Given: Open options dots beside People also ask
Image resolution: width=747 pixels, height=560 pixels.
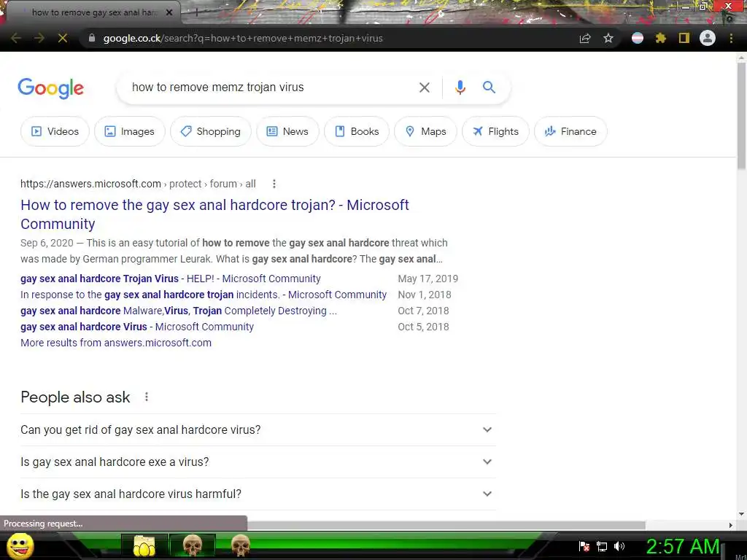Looking at the screenshot, I should click(146, 397).
